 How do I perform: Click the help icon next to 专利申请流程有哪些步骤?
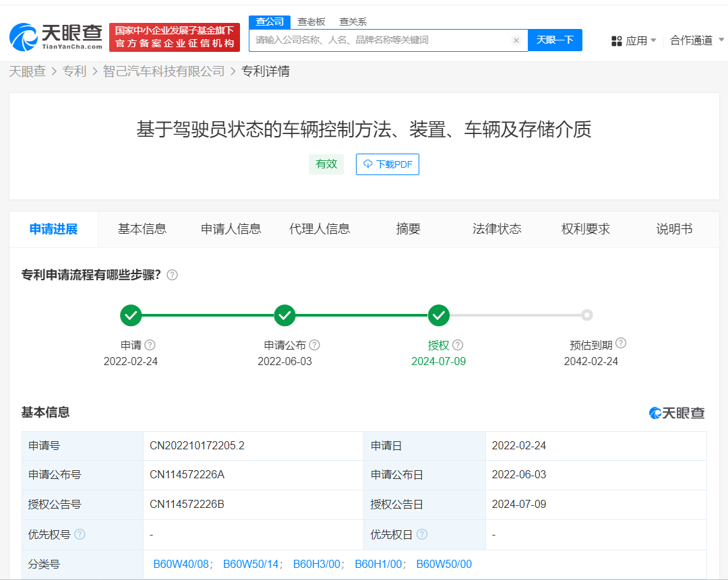pyautogui.click(x=172, y=275)
